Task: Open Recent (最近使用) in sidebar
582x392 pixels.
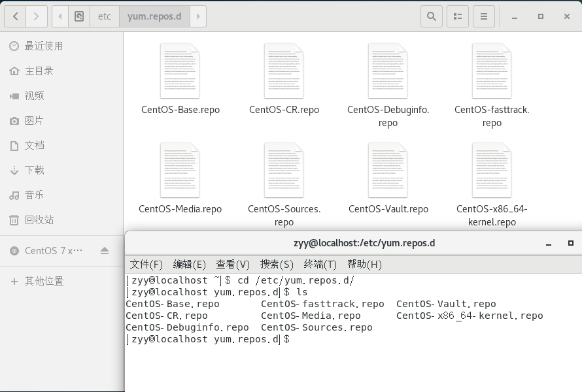Action: tap(61, 46)
